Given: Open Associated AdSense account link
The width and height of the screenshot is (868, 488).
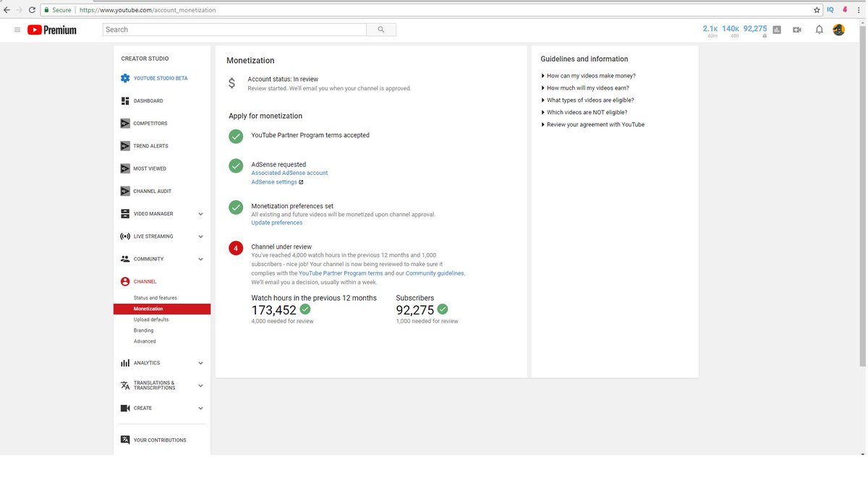Looking at the screenshot, I should [289, 173].
